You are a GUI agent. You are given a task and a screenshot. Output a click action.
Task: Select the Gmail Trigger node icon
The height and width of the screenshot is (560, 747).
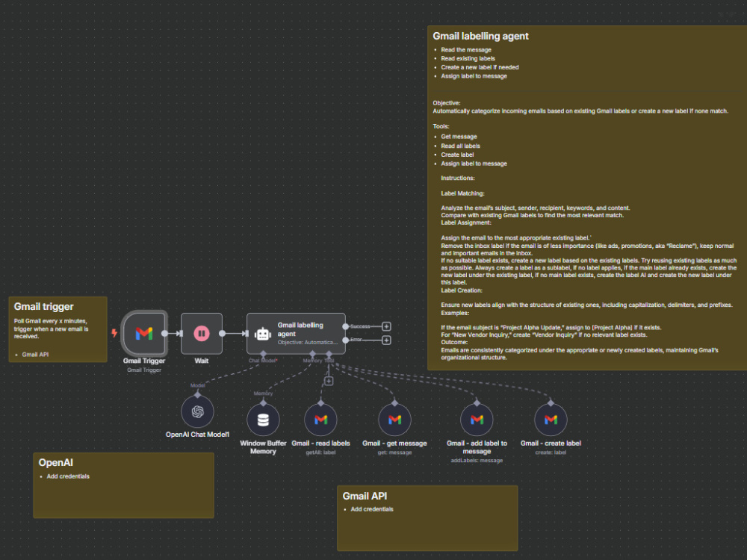144,333
